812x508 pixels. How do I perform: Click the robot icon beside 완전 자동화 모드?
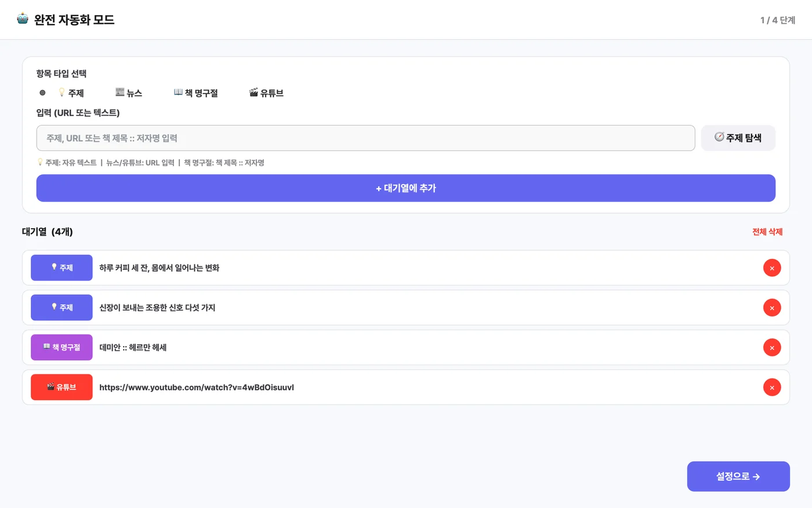(23, 19)
